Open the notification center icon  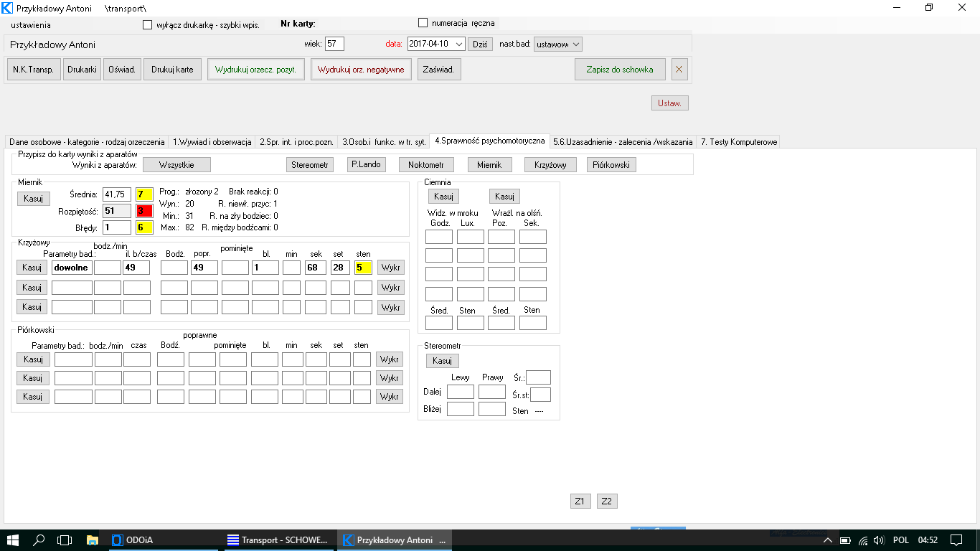click(956, 540)
